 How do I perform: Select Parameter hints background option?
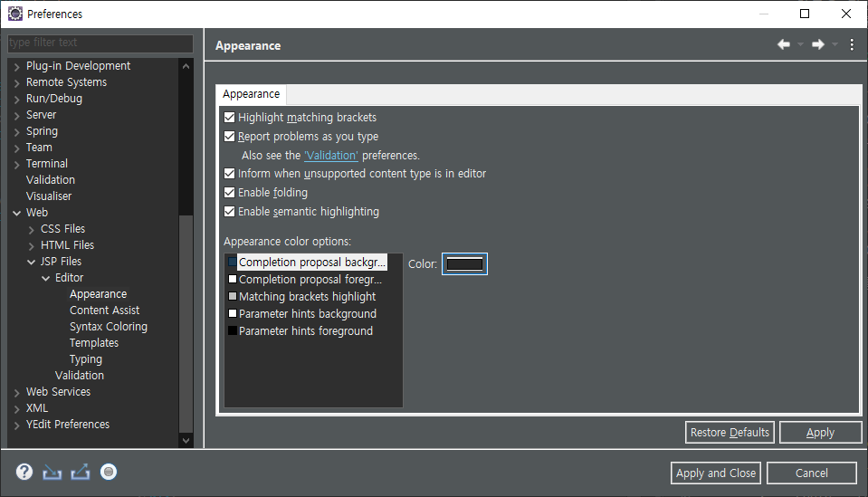point(303,314)
